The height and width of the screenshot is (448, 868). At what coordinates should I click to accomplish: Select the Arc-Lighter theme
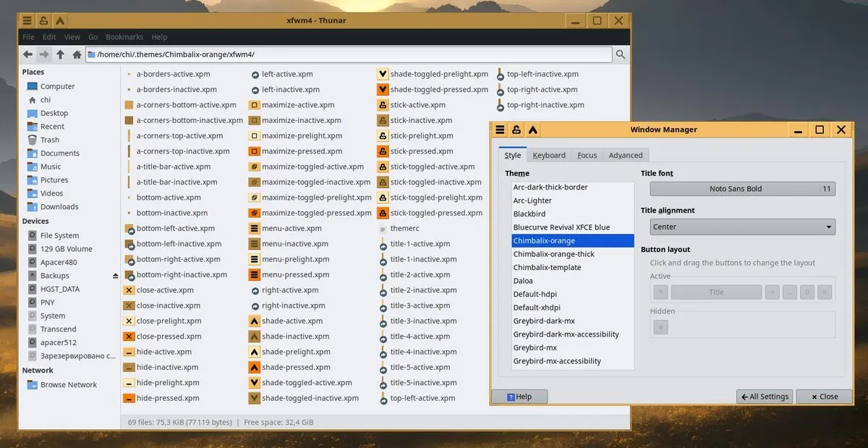tap(572, 200)
